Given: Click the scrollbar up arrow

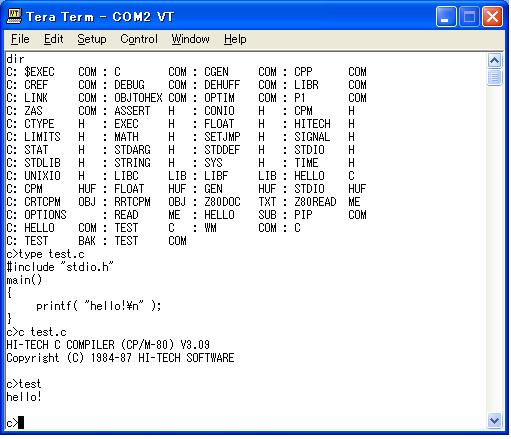Looking at the screenshot, I should (494, 60).
